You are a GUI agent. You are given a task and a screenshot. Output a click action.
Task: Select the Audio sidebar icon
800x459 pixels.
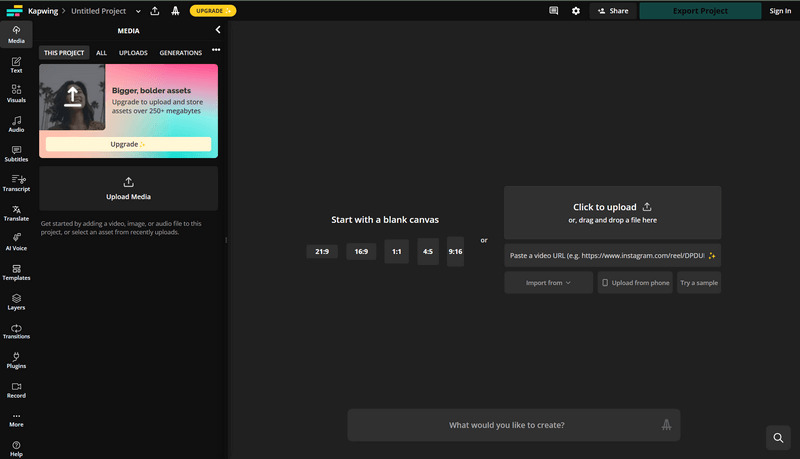tap(16, 124)
